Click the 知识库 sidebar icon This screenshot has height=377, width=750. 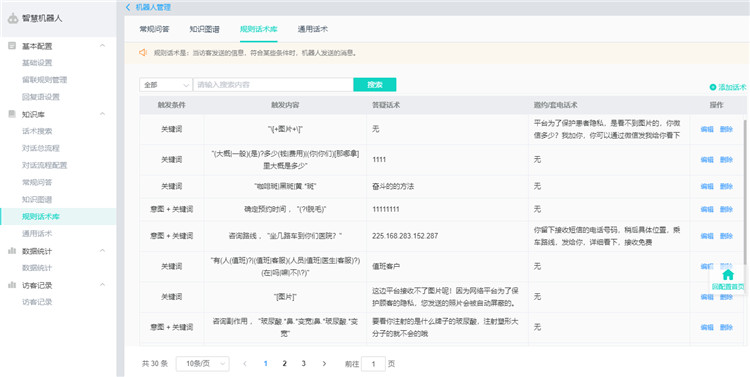tap(12, 114)
